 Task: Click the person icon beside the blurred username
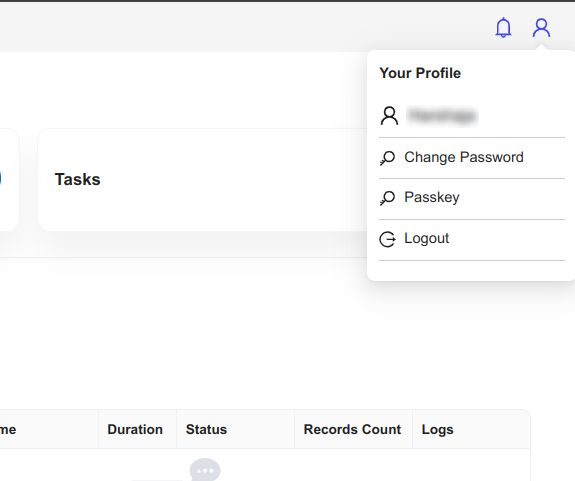[x=389, y=116]
